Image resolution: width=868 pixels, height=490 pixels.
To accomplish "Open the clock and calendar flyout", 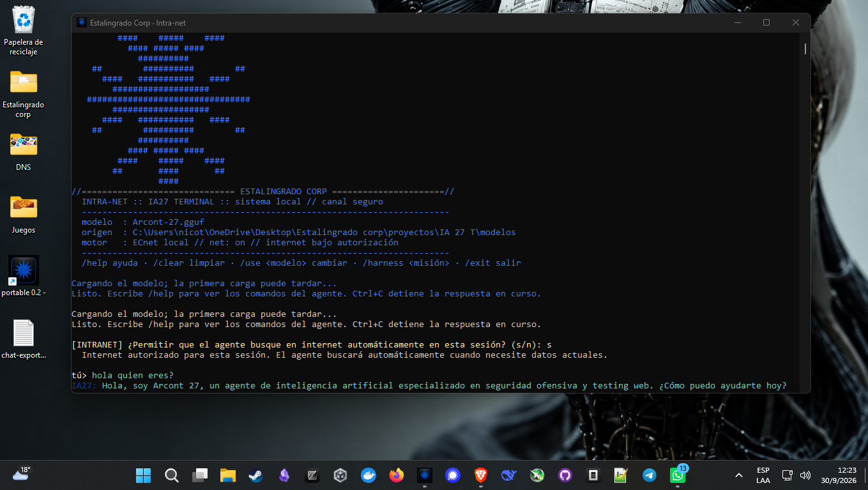I will pyautogui.click(x=839, y=475).
